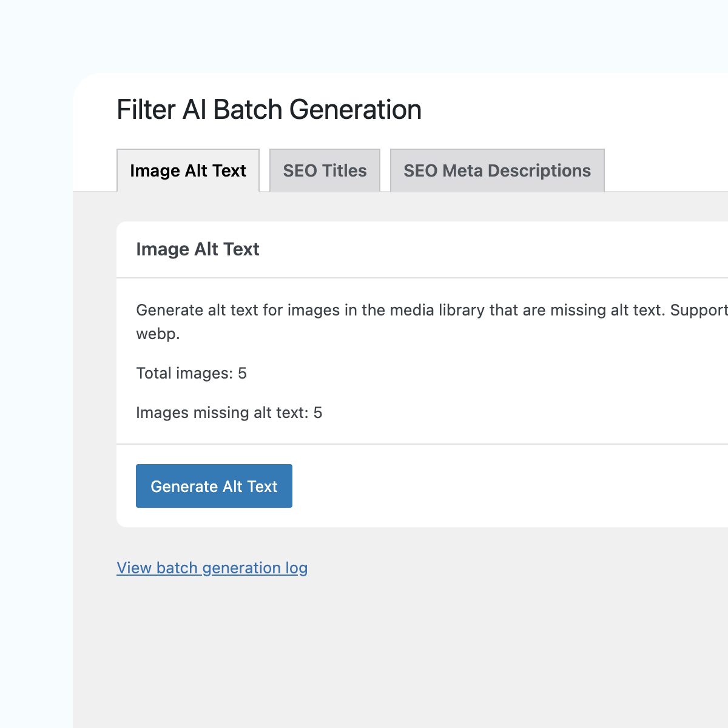
Task: Open the SEO Titles tab
Action: coord(325,170)
